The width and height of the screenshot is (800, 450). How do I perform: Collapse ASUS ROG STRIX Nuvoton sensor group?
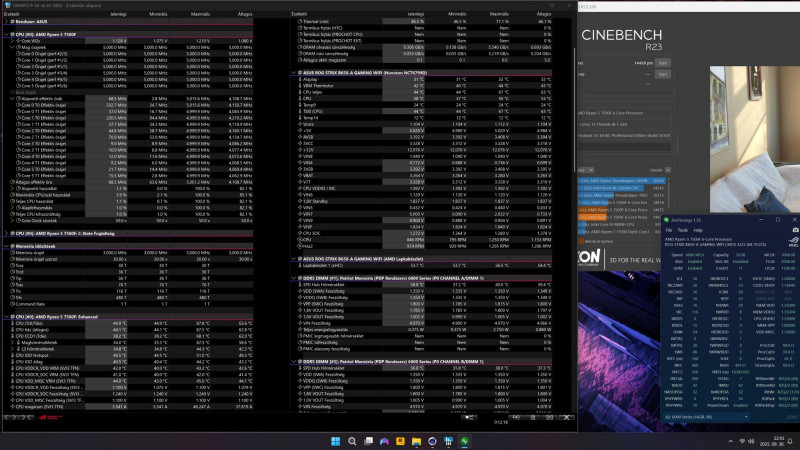tap(294, 73)
